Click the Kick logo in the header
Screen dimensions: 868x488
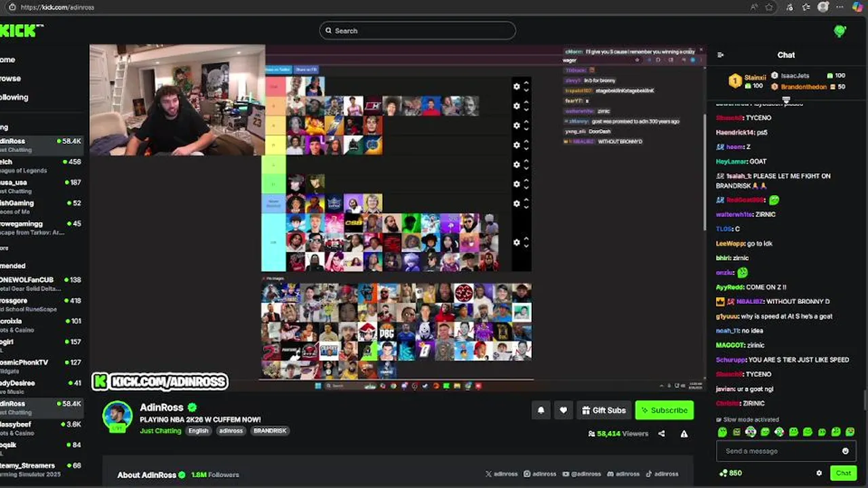click(x=22, y=30)
